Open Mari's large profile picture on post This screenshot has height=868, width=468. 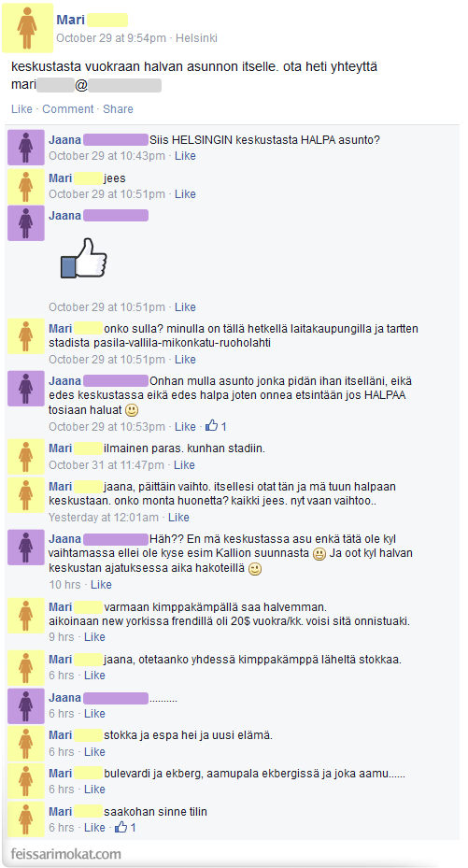27,28
